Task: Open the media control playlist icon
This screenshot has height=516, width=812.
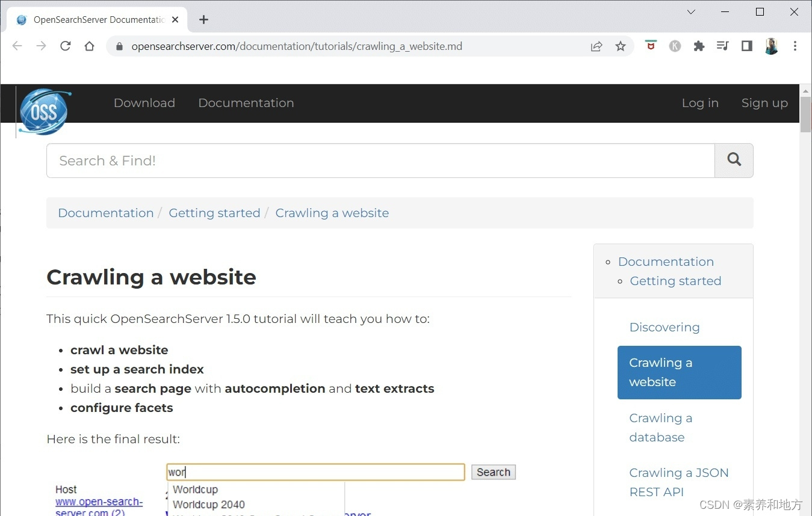Action: 723,46
